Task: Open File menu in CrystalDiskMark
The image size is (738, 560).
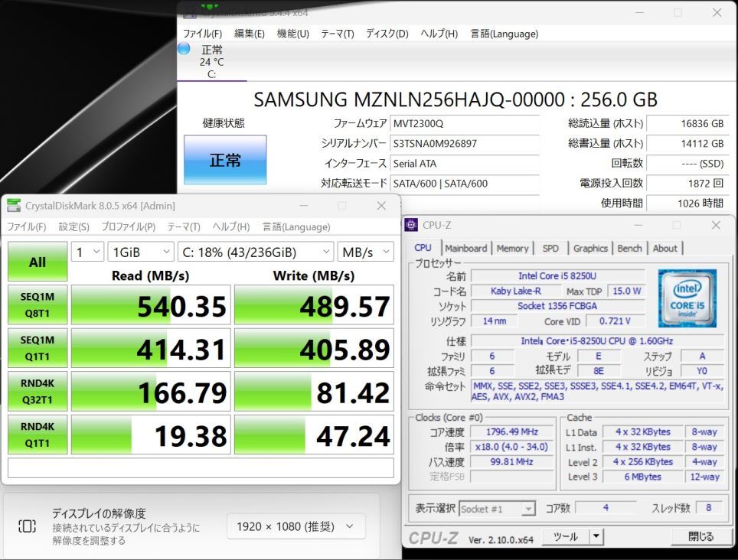Action: point(26,226)
